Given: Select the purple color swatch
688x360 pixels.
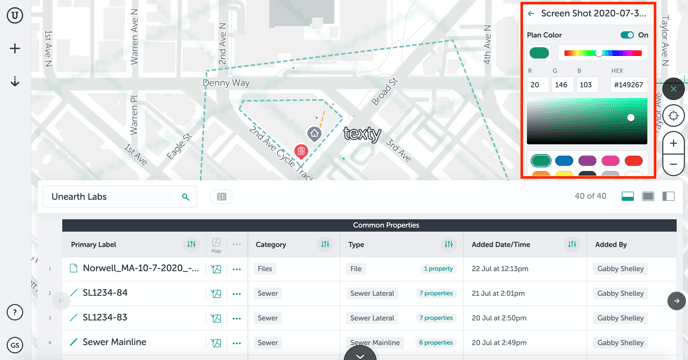Looking at the screenshot, I should [x=587, y=161].
